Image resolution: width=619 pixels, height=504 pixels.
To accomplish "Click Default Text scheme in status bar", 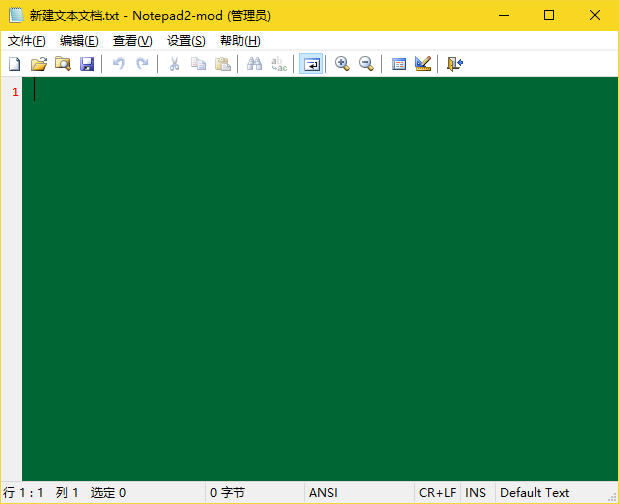I will [534, 493].
